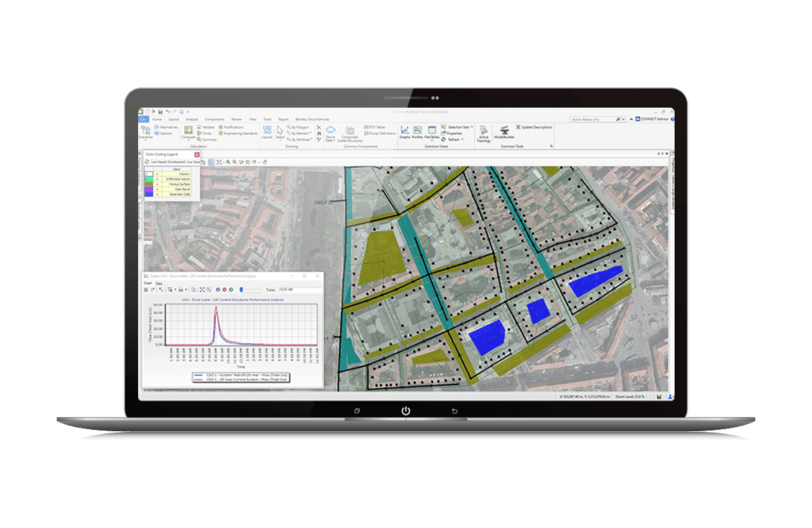Image resolution: width=812 pixels, height=528 pixels.
Task: Switch to the Analysis ribbon tab
Action: coord(191,119)
